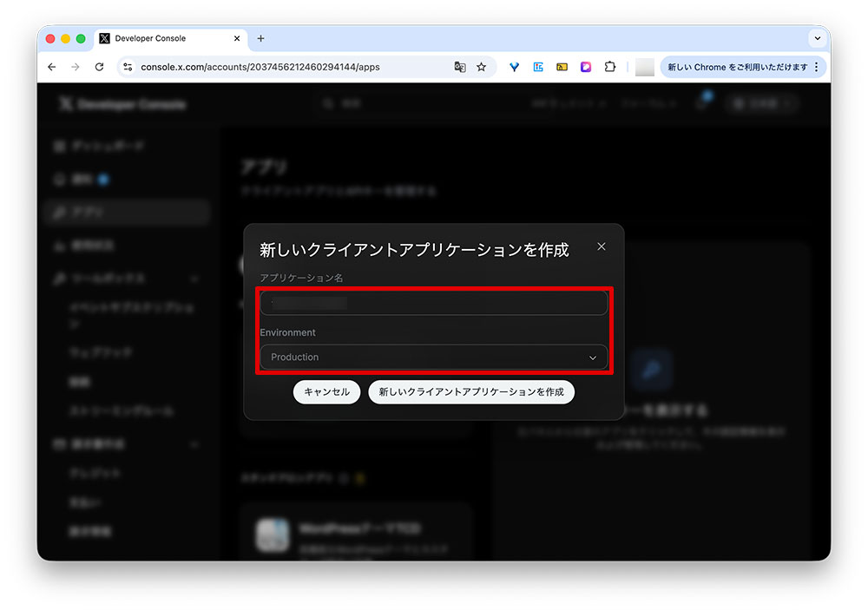
Task: Close the client application creation dialog
Action: pyautogui.click(x=602, y=246)
